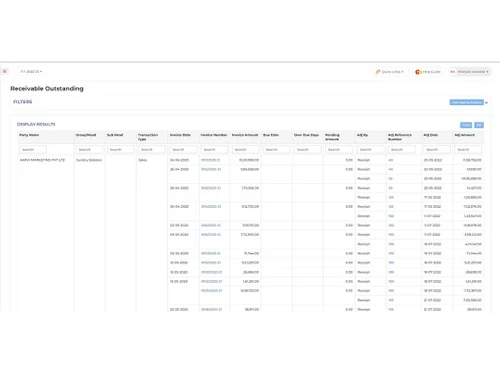
Task: Open the F.Y. 2020-21 financial year dropdown
Action: tap(31, 72)
